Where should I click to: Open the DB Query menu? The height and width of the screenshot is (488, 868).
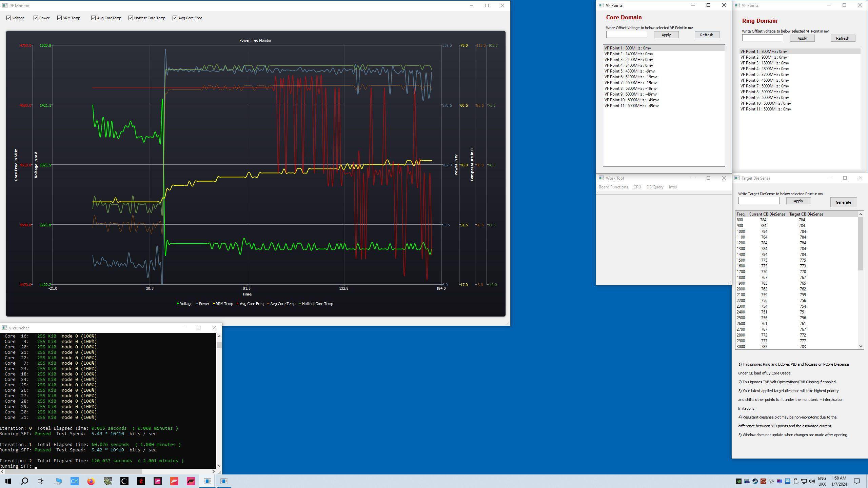654,187
